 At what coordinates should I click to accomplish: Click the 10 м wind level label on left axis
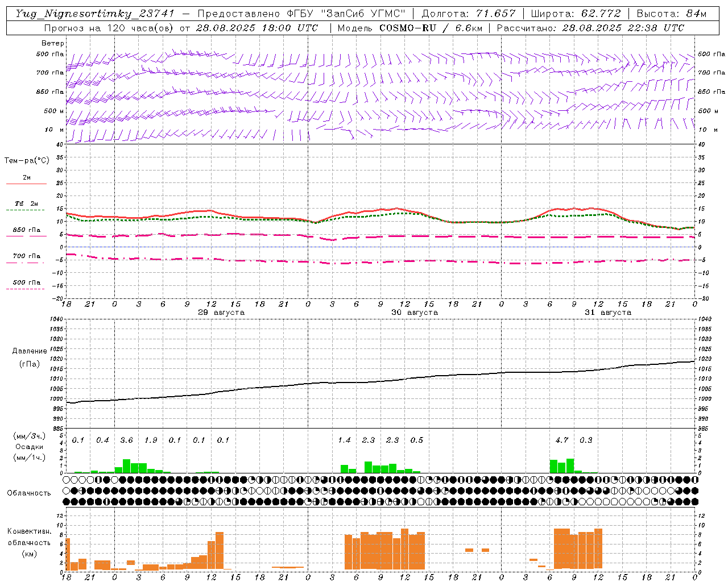coord(54,130)
